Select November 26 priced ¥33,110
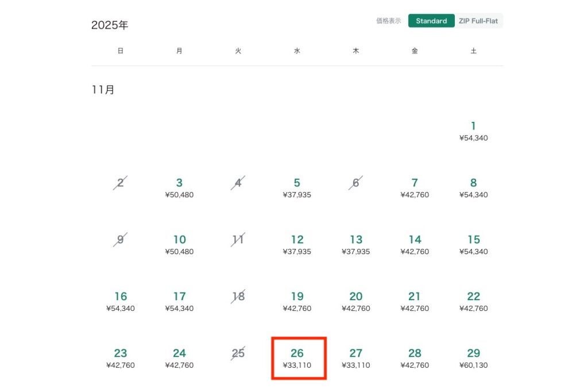 point(297,358)
